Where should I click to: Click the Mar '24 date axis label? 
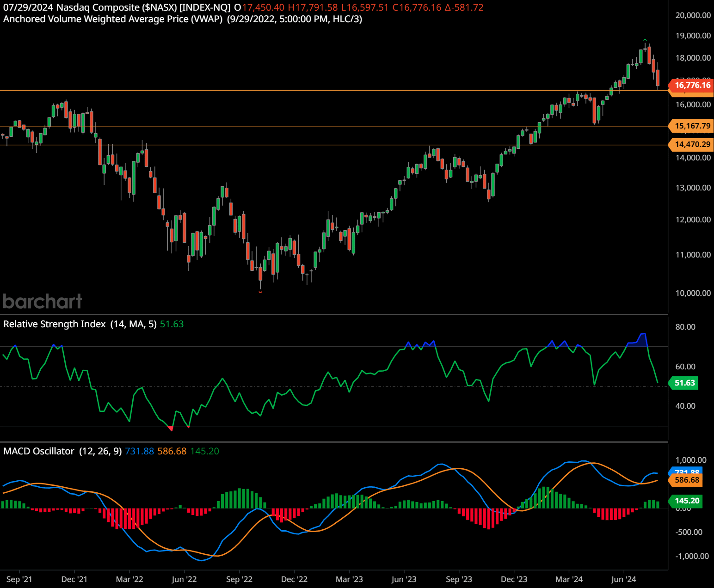tap(569, 579)
